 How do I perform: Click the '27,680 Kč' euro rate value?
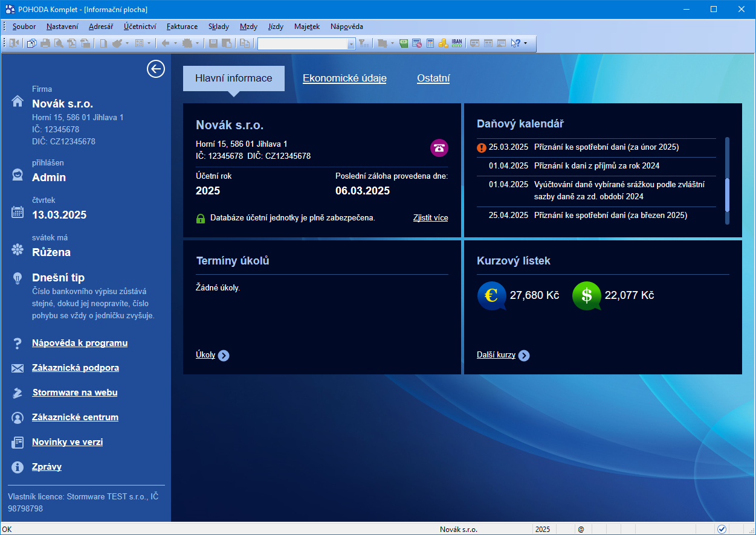click(x=535, y=295)
